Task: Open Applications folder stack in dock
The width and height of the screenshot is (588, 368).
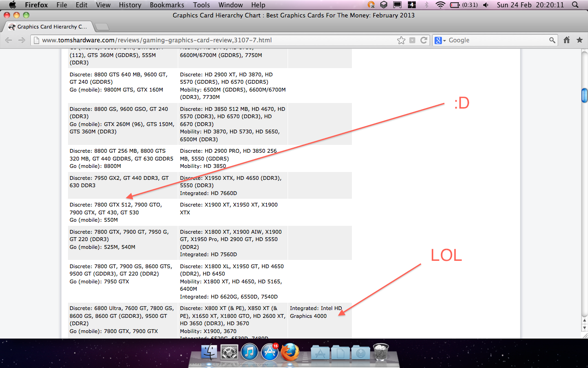Action: tap(320, 353)
